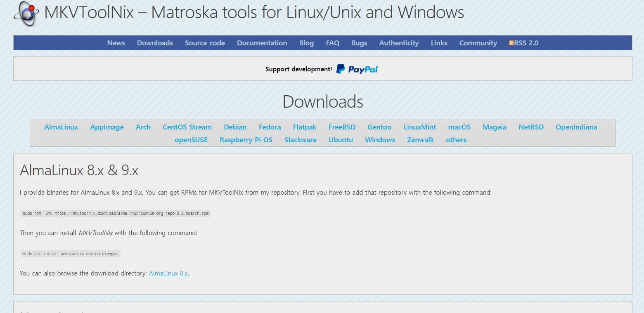Open the AlmaLinux 8.x download directory link
Viewport: 644px width, 313px height.
coord(168,273)
